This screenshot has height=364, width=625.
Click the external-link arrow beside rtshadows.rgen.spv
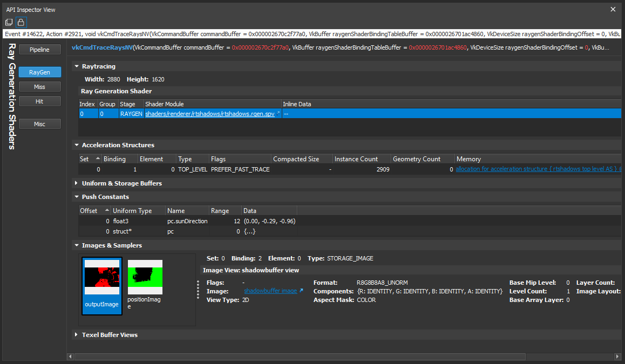point(278,113)
